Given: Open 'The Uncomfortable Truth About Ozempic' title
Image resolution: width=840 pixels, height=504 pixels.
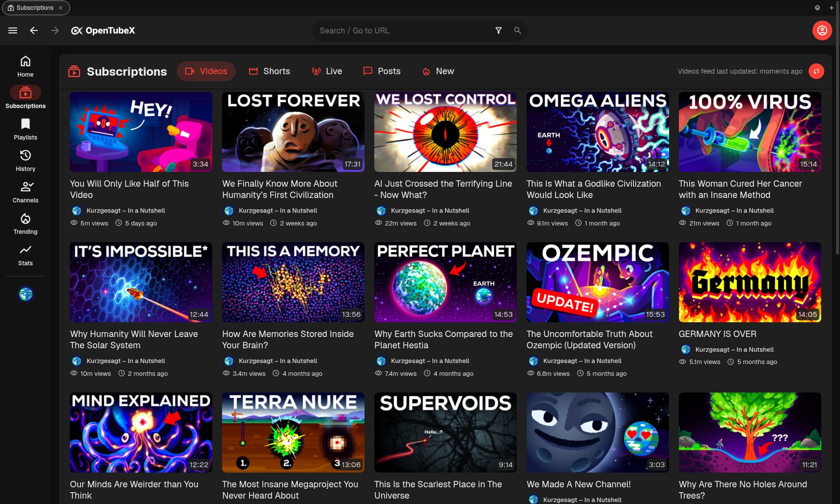Looking at the screenshot, I should [589, 339].
